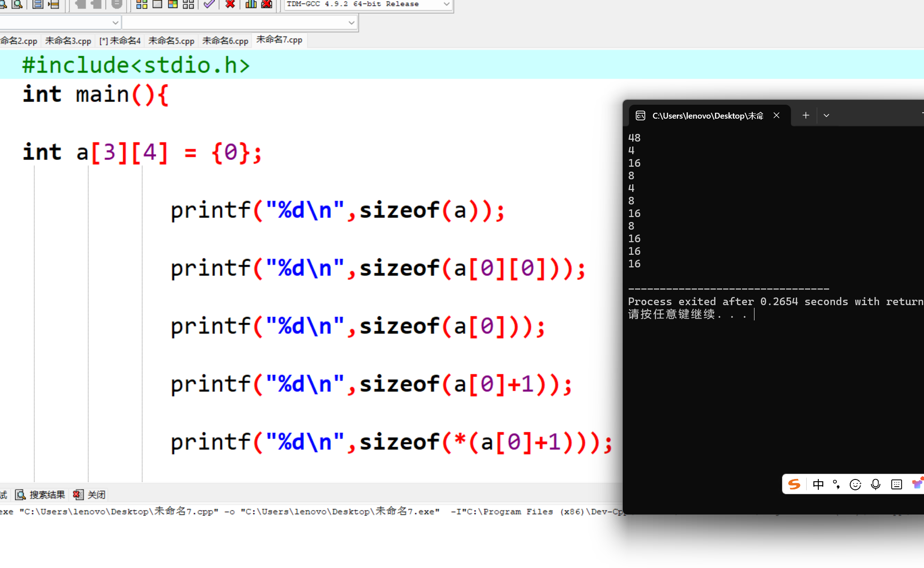
Task: Expand the class browser left combo box
Action: [115, 22]
